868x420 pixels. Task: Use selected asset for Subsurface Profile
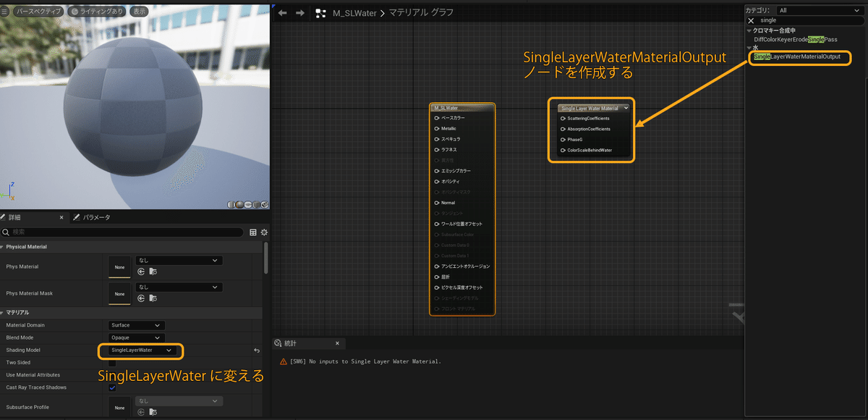coord(141,412)
